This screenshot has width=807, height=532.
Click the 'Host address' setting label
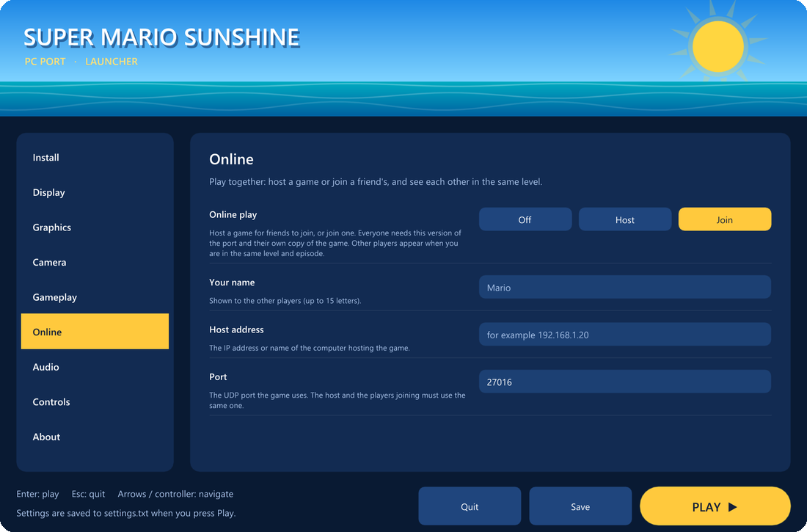point(236,329)
